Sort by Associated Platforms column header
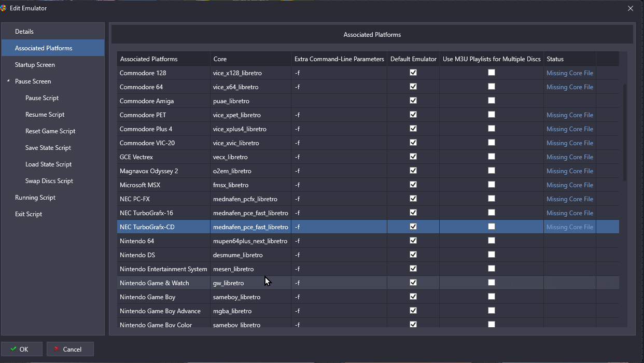Screen dimensions: 644x363 coord(163,59)
